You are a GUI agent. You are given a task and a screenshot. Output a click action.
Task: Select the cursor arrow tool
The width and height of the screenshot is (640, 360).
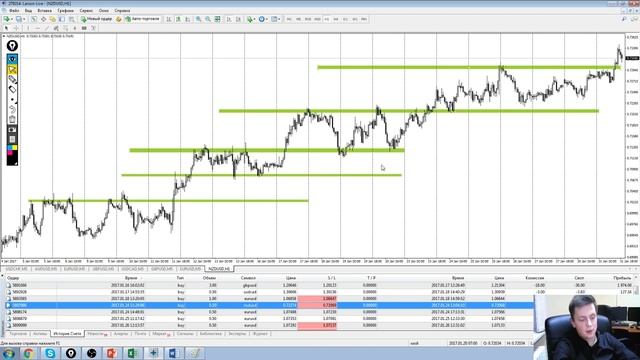point(6,28)
